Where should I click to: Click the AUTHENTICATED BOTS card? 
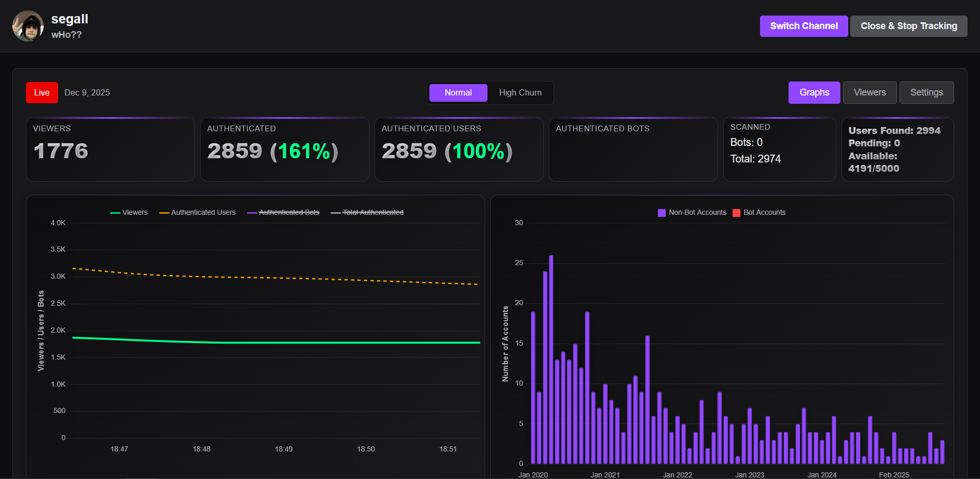[x=633, y=149]
